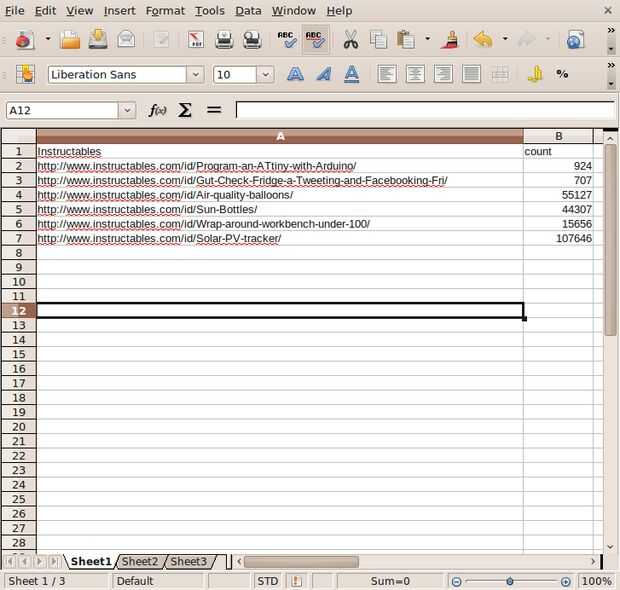Click the Undo arrow icon
620x590 pixels.
483,40
